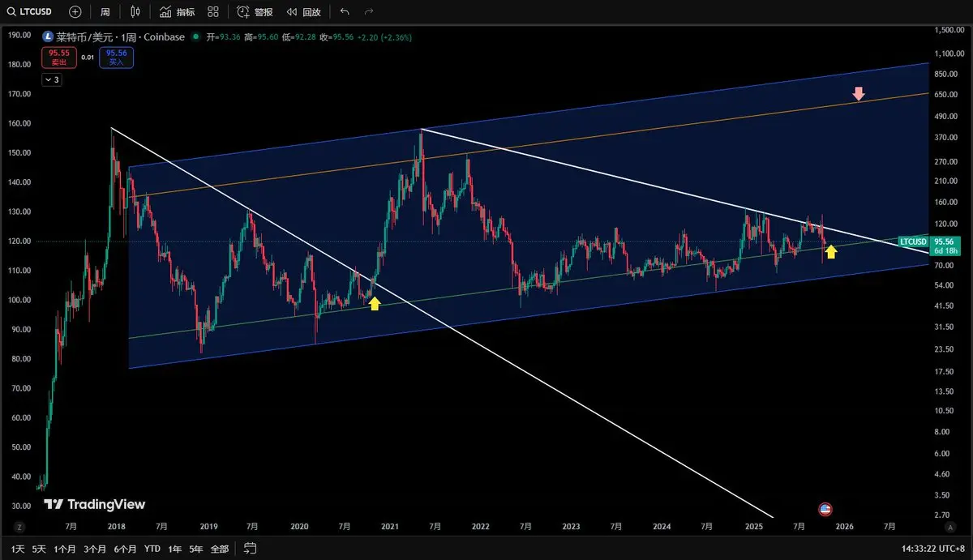Open the go-to-date calendar icon
973x560 pixels.
[x=250, y=549]
